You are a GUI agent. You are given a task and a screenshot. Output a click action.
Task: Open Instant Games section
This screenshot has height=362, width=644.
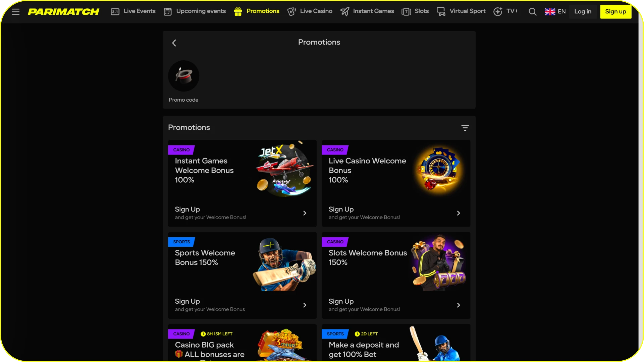pyautogui.click(x=373, y=11)
